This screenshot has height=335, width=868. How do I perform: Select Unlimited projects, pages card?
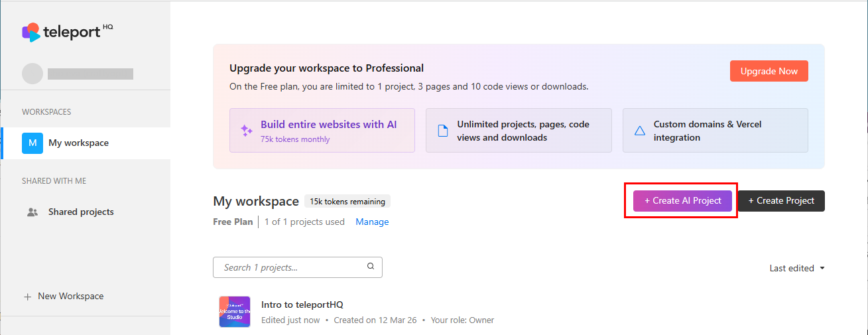[519, 131]
